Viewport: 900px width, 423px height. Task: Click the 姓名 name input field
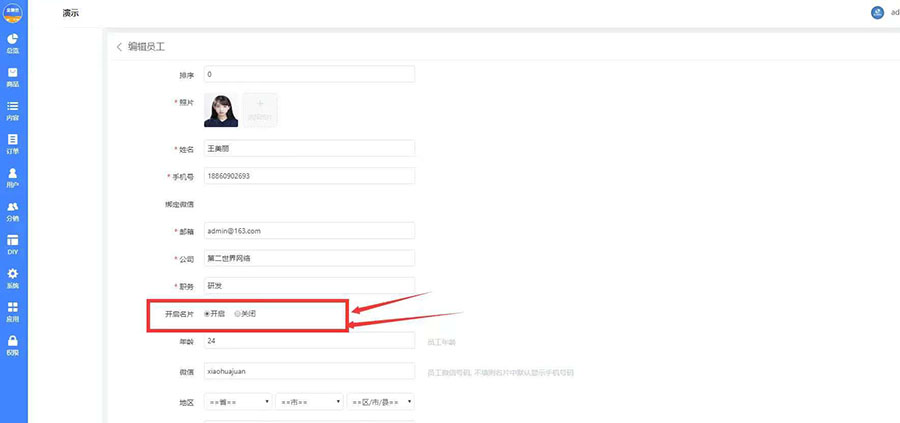[x=309, y=147]
